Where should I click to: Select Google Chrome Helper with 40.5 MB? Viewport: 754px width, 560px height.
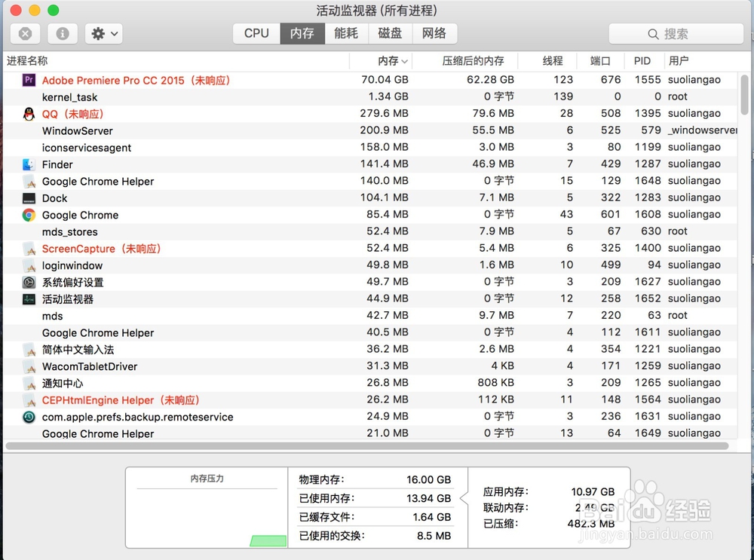98,332
